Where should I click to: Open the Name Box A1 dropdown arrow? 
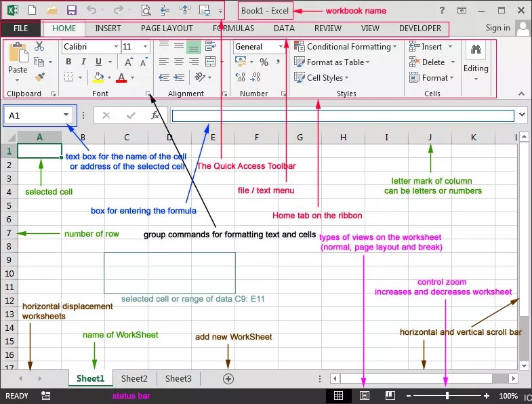pyautogui.click(x=66, y=115)
